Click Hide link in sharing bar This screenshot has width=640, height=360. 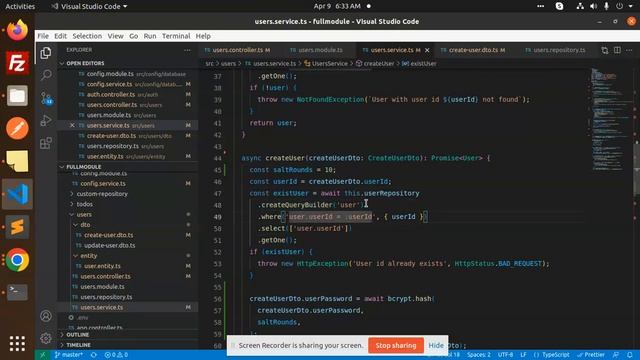click(436, 345)
